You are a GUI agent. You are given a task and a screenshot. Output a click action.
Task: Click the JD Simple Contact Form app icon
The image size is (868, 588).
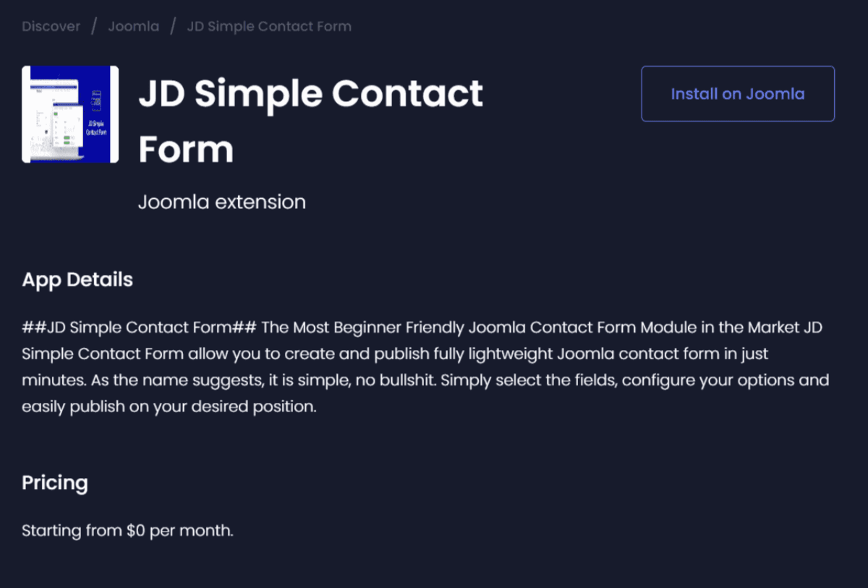pyautogui.click(x=69, y=114)
